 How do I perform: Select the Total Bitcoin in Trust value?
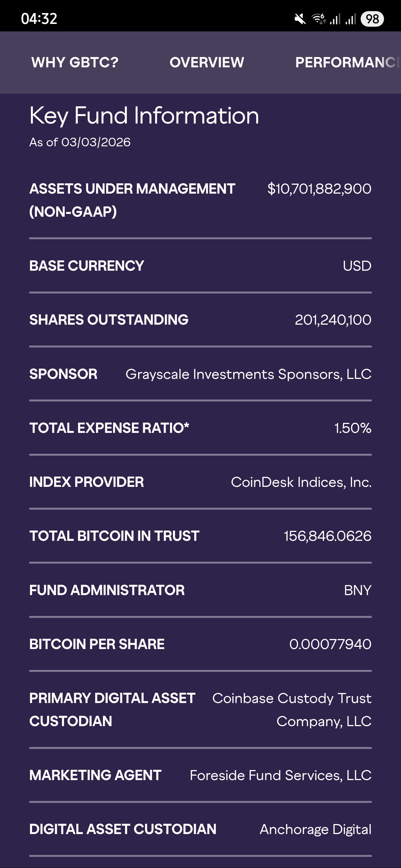tap(327, 536)
